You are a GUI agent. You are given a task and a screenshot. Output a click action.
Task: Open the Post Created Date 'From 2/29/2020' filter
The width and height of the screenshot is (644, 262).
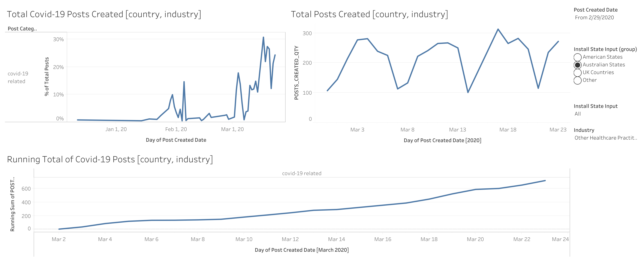coord(594,18)
